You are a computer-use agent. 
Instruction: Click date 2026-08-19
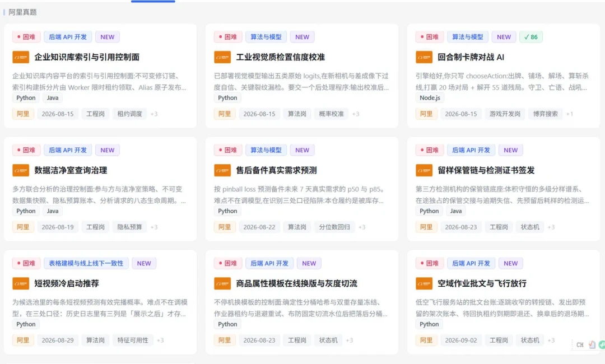(58, 227)
